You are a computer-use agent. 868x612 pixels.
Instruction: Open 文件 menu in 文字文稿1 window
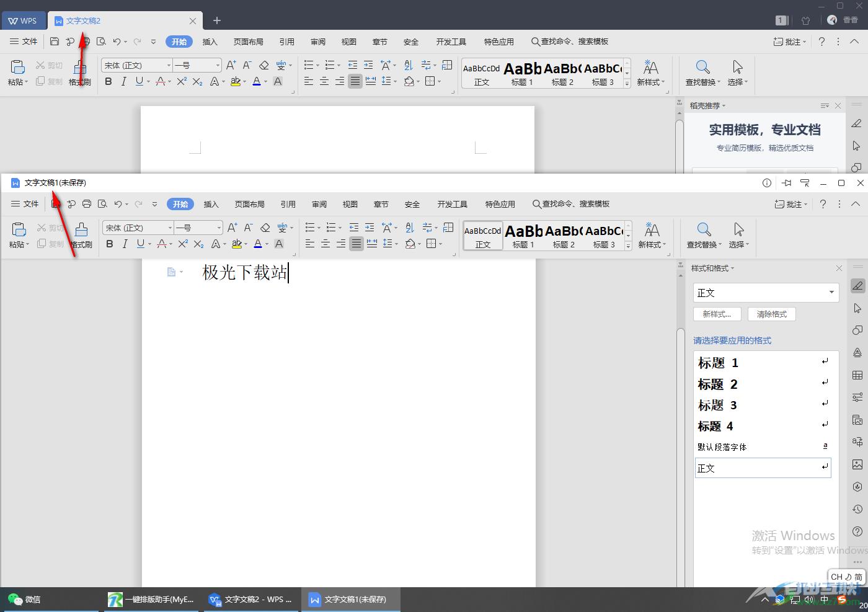pyautogui.click(x=25, y=204)
